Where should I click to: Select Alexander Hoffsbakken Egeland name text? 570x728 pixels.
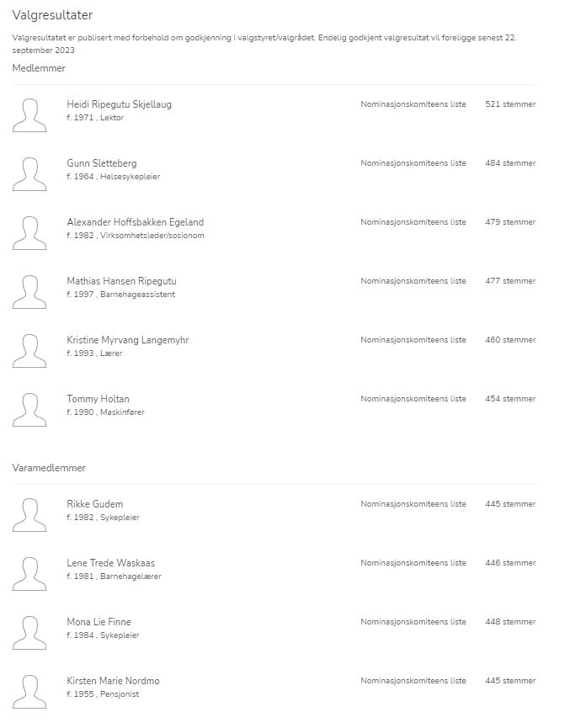pyautogui.click(x=136, y=222)
